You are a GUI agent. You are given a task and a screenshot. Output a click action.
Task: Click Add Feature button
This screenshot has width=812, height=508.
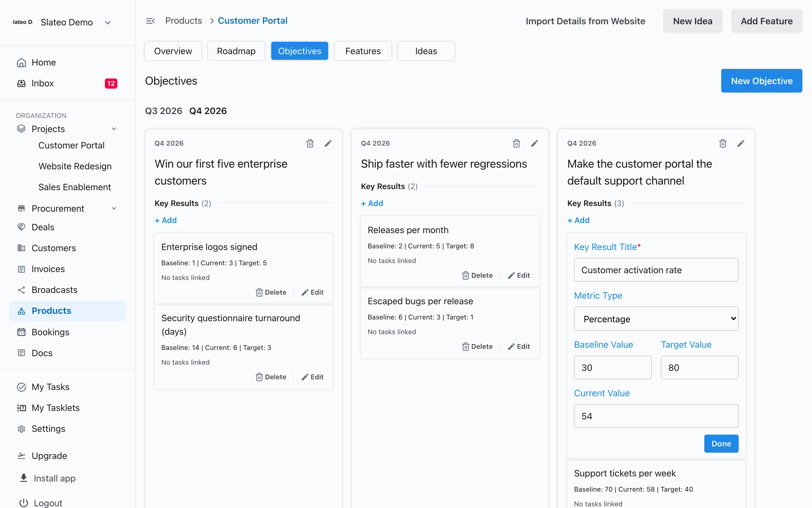[x=767, y=21]
